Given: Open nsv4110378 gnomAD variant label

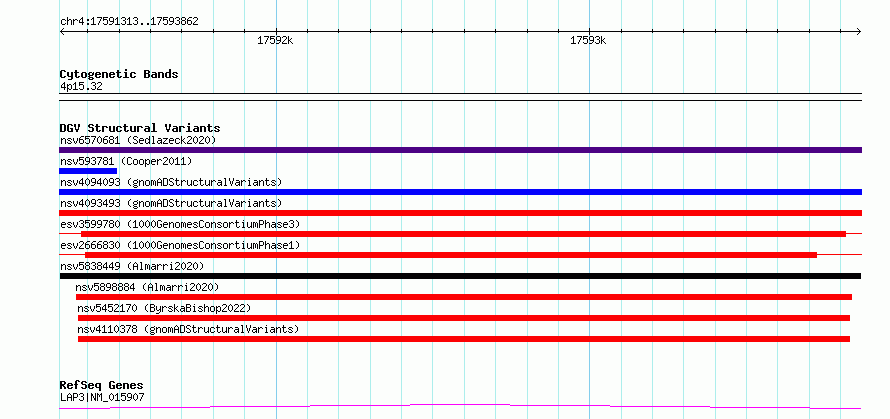Looking at the screenshot, I should pyautogui.click(x=188, y=329).
